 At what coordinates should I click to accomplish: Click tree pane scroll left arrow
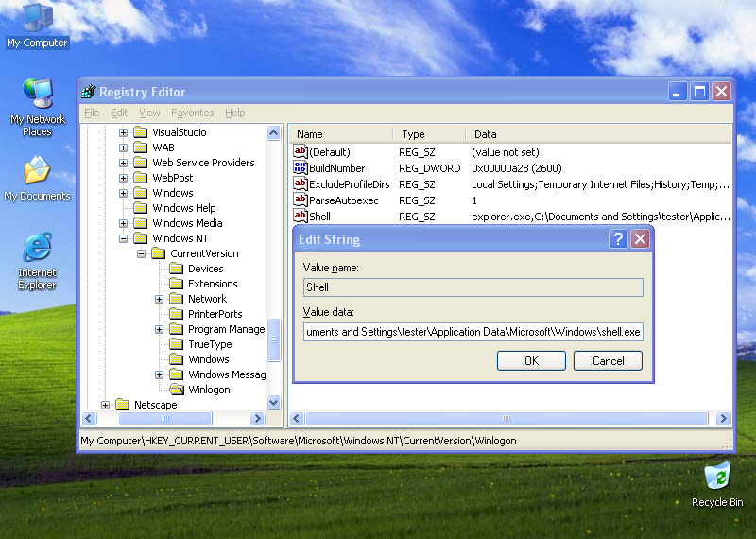89,418
